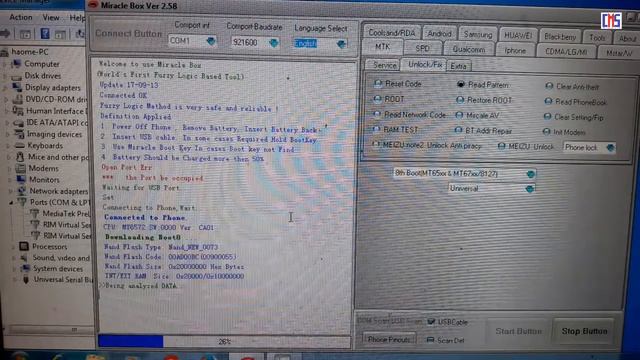Switch to the SPD tab
The width and height of the screenshot is (640, 360).
pyautogui.click(x=422, y=49)
